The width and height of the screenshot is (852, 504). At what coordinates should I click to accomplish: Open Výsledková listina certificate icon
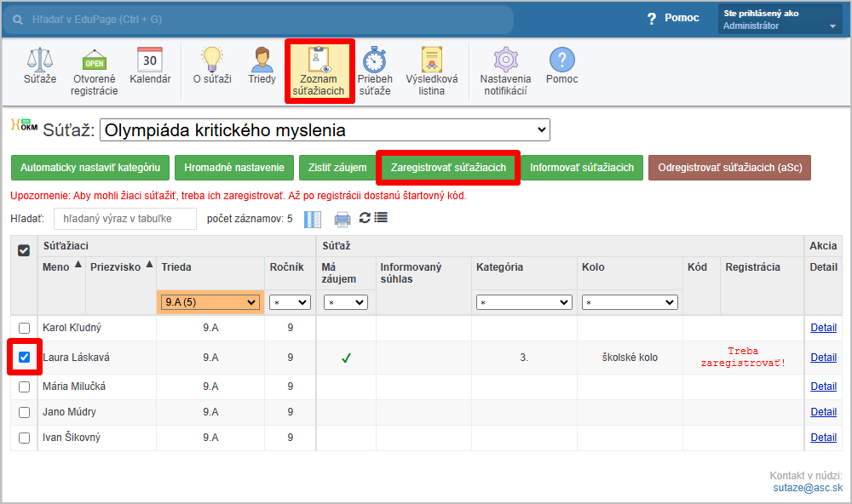pyautogui.click(x=431, y=60)
